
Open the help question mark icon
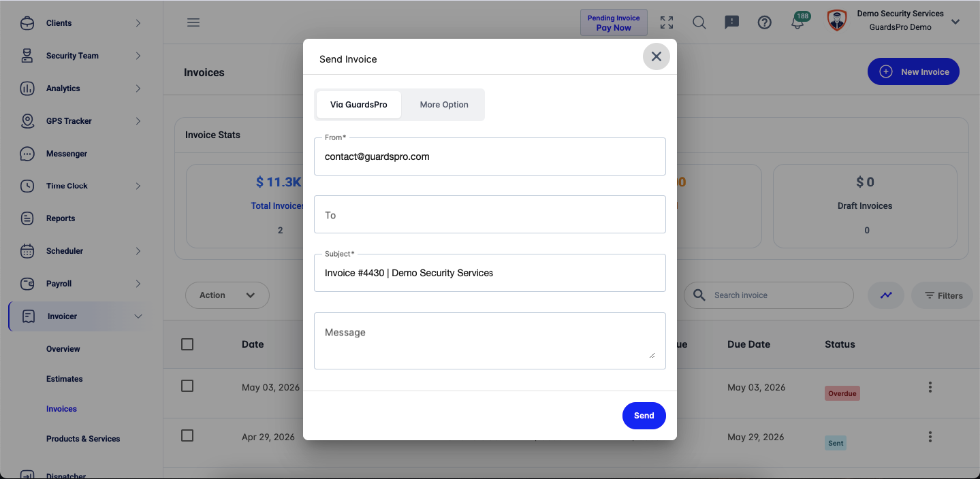[765, 22]
